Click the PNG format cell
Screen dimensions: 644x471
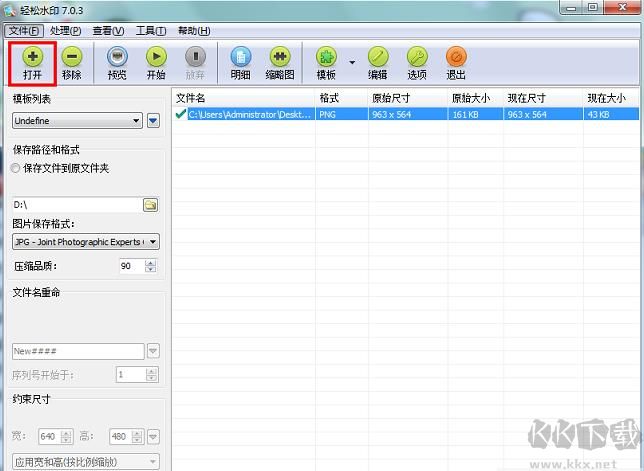pos(342,114)
